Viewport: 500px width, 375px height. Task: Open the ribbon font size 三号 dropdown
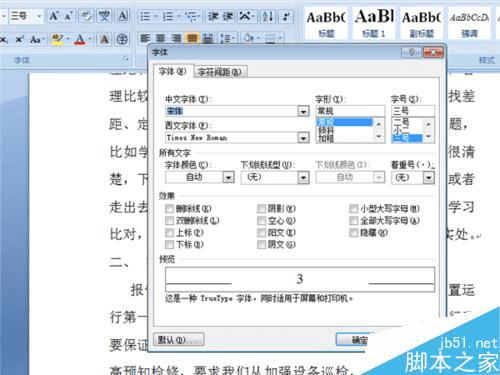(39, 16)
